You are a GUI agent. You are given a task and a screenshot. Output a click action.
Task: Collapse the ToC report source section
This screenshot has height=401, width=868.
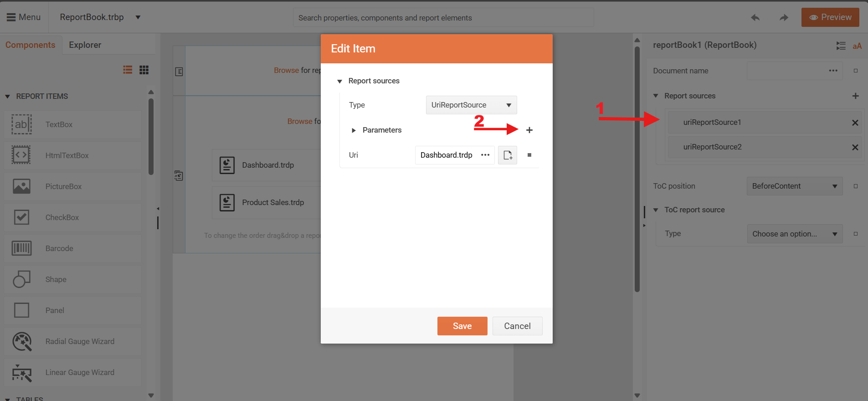[x=656, y=210]
